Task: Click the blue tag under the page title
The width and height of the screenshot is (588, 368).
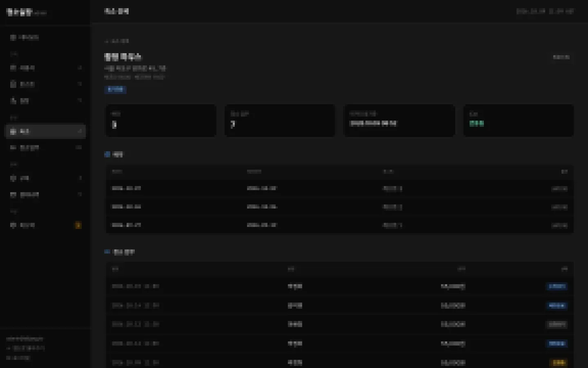Action: (115, 90)
